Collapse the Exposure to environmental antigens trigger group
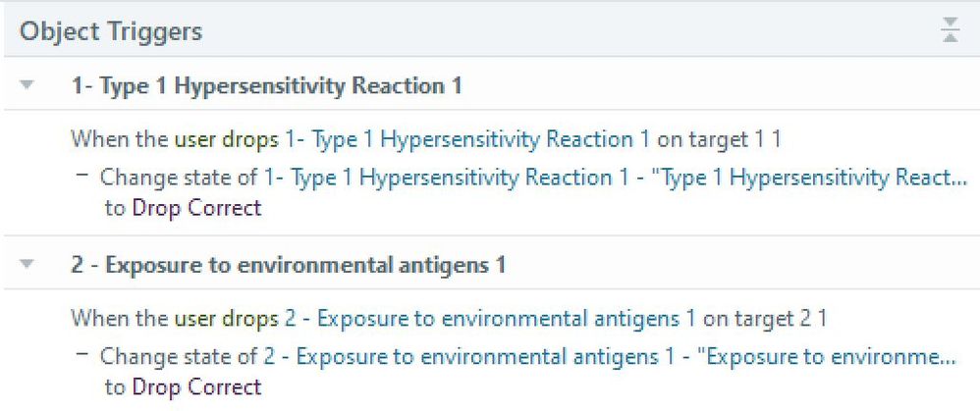 pyautogui.click(x=27, y=265)
